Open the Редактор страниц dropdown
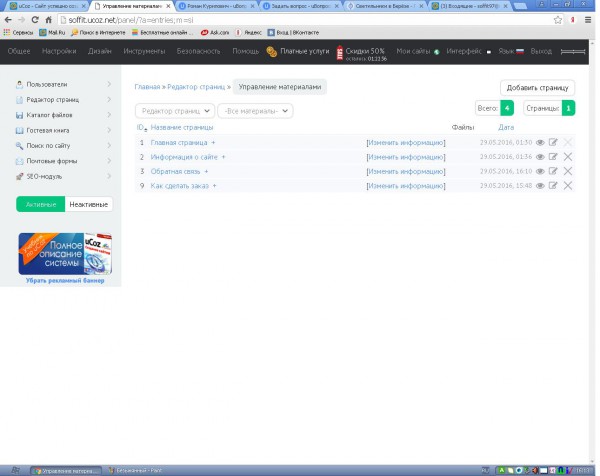The height and width of the screenshot is (476, 600). pos(175,111)
